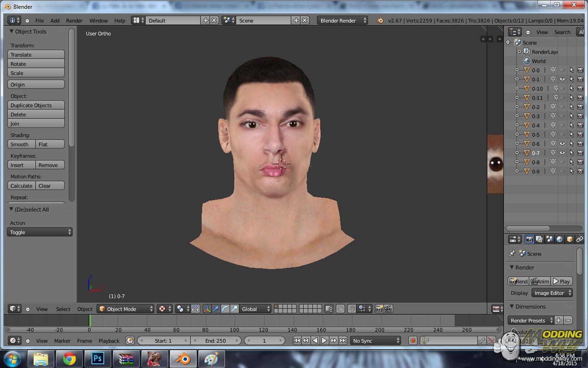This screenshot has height=368, width=588.
Task: Open Photoshop from the Windows taskbar
Action: 98,359
